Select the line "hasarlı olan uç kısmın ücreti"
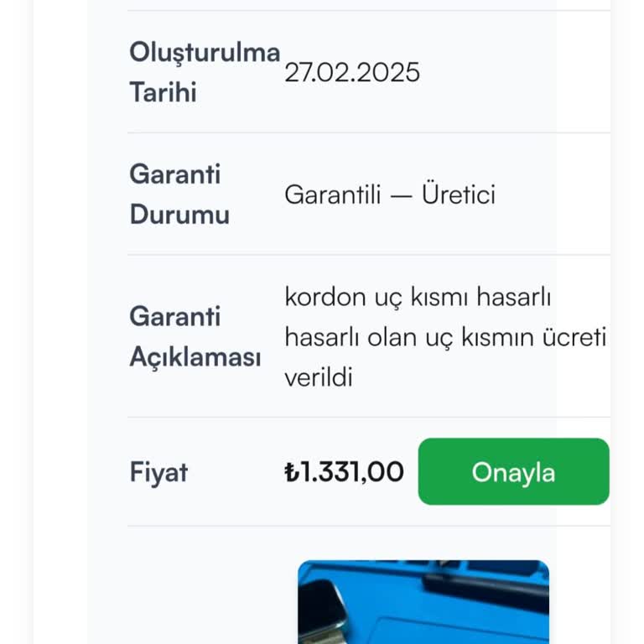This screenshot has height=644, width=644. tap(444, 337)
